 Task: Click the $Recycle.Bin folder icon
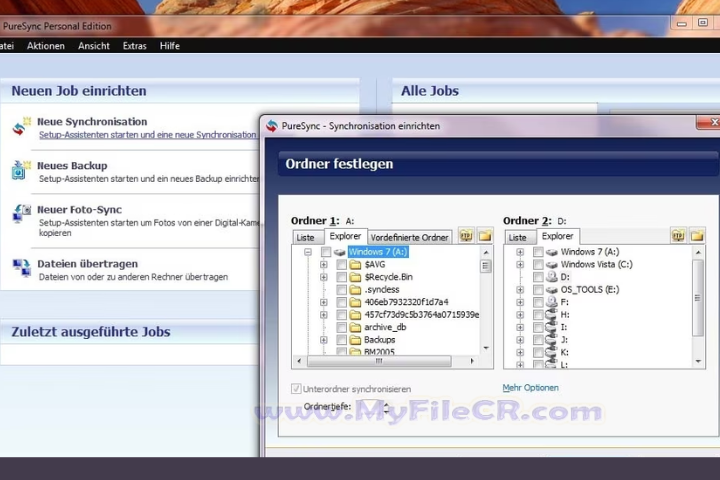[x=355, y=277]
